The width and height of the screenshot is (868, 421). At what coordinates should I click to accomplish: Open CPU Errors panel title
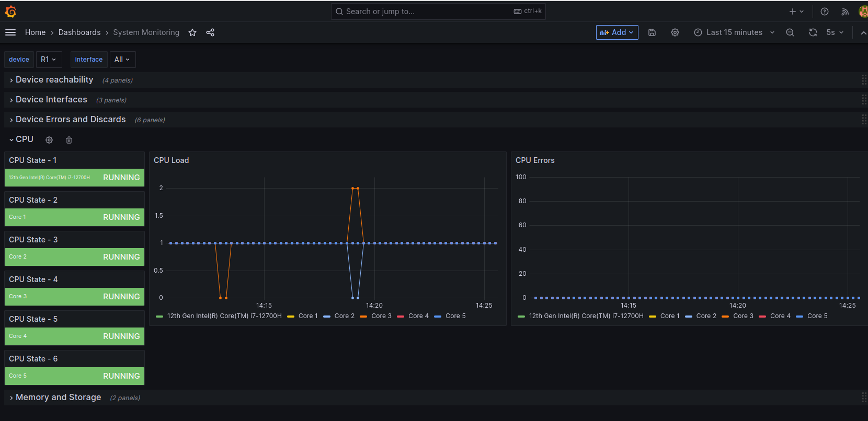[535, 160]
